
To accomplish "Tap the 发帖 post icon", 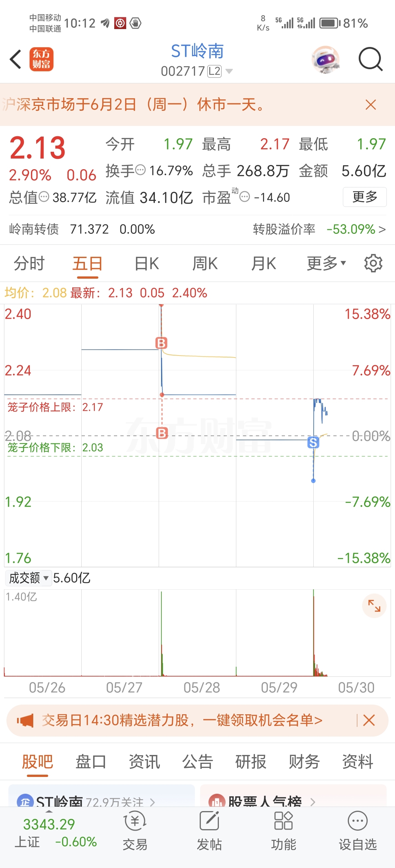I will click(209, 831).
